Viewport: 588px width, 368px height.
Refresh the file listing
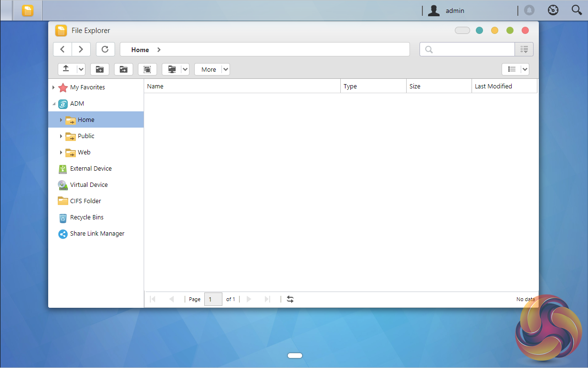point(105,49)
